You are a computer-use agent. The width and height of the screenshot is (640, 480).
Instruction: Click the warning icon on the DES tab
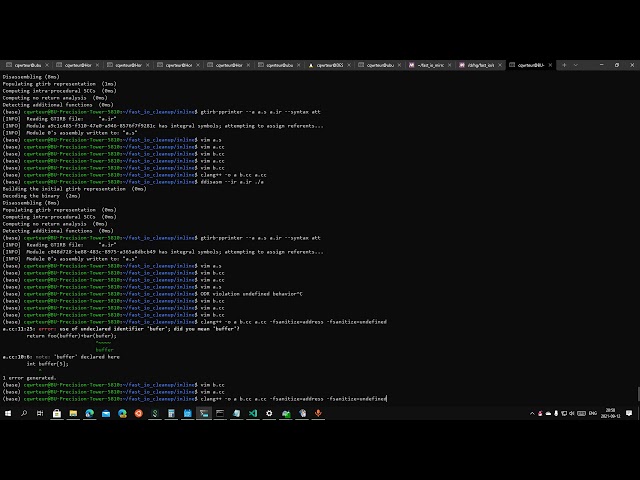311,65
